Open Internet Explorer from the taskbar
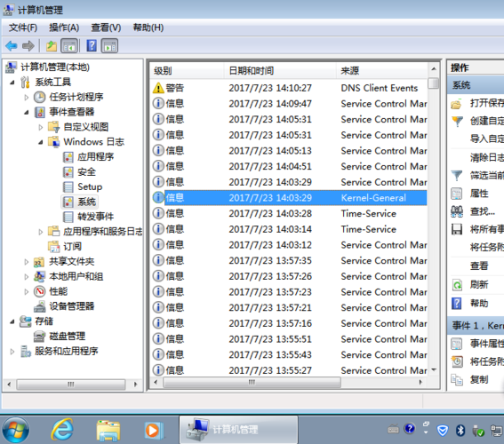Viewport: 504px width, 444px height. 61,429
